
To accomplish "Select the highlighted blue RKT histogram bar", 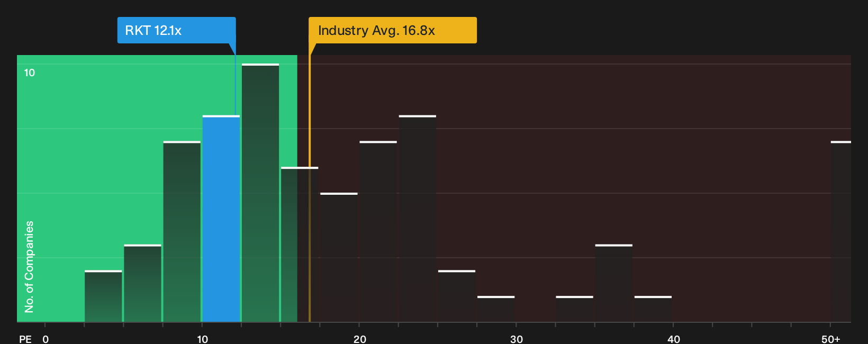I will [x=221, y=219].
